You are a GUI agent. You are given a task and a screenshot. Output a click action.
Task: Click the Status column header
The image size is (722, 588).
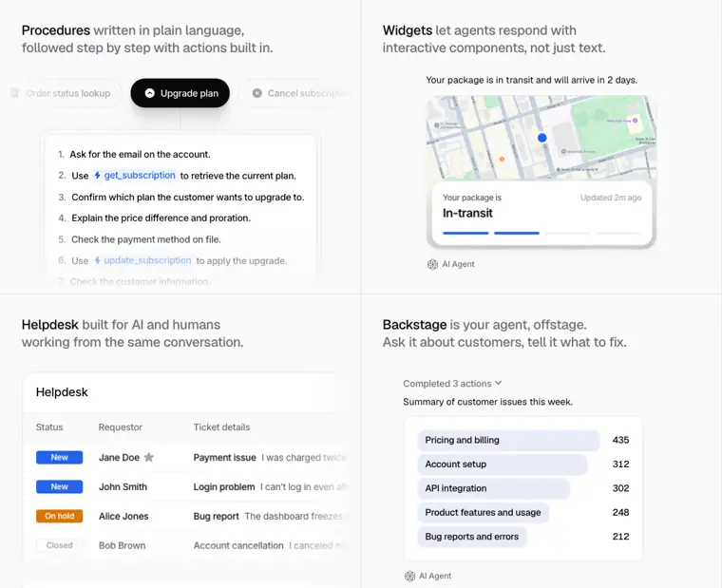coord(49,427)
